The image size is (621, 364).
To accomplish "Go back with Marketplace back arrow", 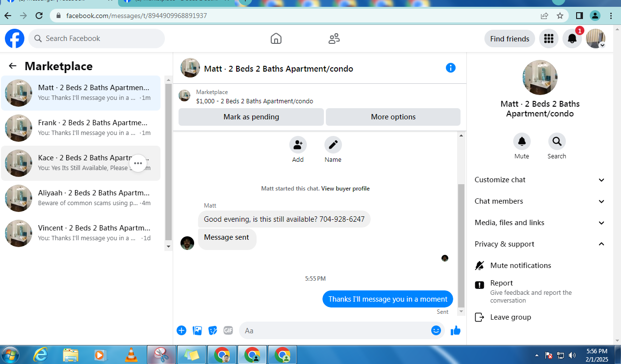I will click(13, 66).
